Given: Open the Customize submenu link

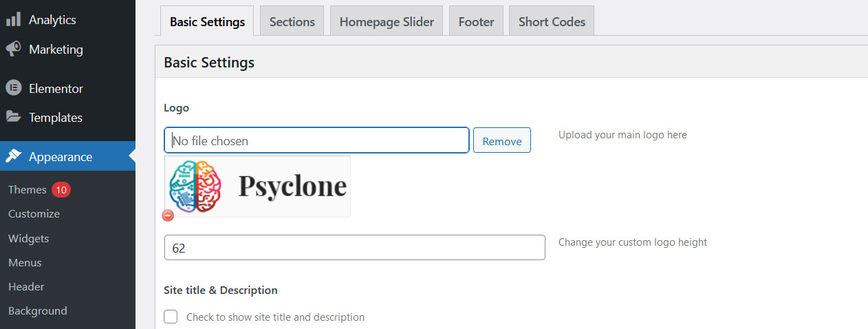Looking at the screenshot, I should pyautogui.click(x=34, y=213).
